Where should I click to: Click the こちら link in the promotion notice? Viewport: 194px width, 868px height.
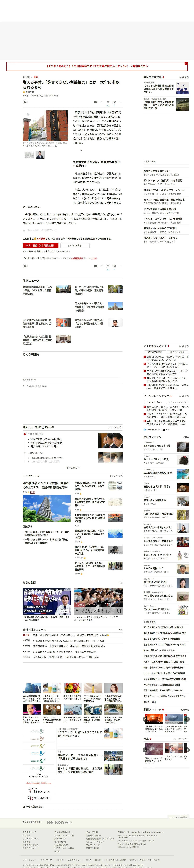click(x=94, y=258)
